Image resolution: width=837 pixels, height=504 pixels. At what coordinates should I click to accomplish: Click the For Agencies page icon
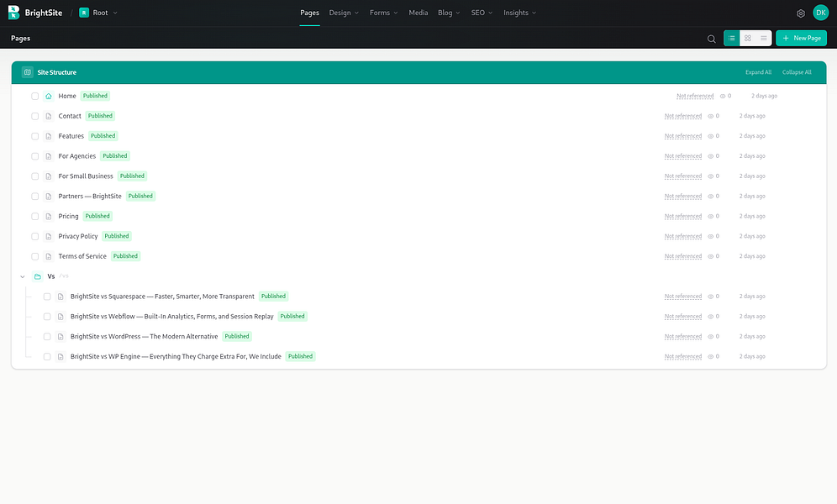[49, 156]
